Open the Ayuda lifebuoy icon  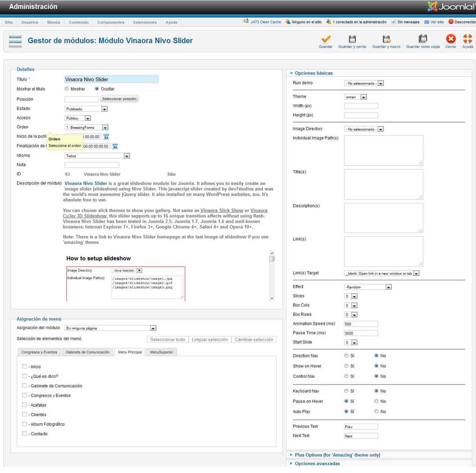[467, 39]
